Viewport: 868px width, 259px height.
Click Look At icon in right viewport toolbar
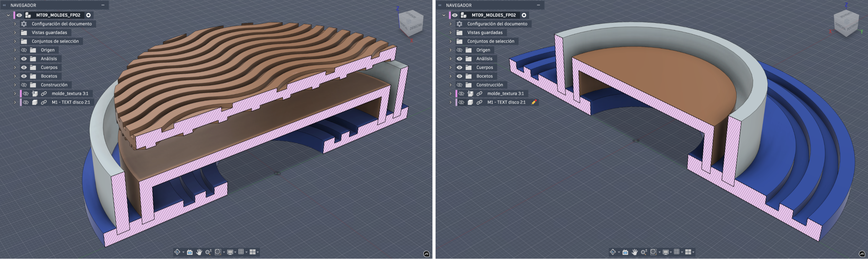[x=625, y=252]
